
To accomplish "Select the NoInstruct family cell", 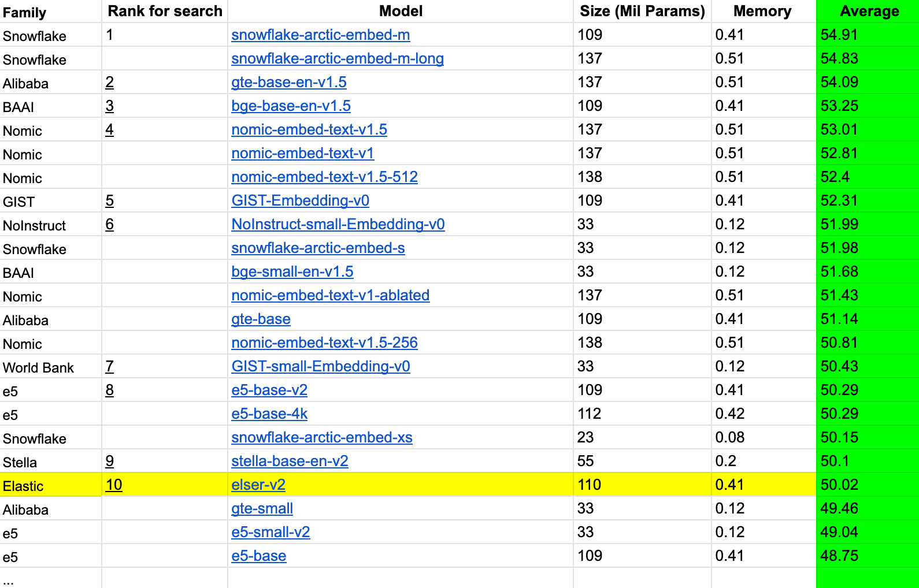I will (51, 225).
